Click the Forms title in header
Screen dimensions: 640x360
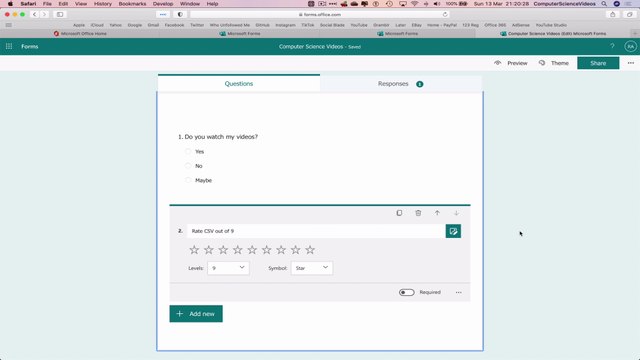point(30,47)
